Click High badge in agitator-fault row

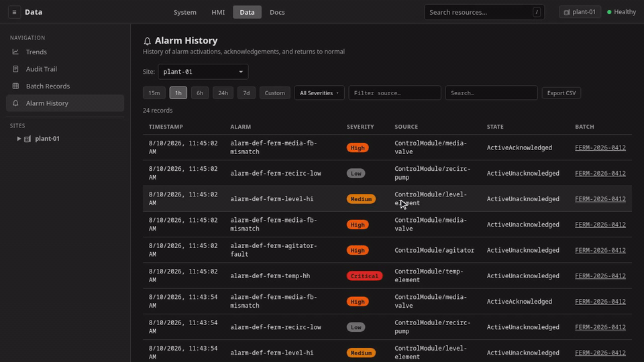[358, 250]
